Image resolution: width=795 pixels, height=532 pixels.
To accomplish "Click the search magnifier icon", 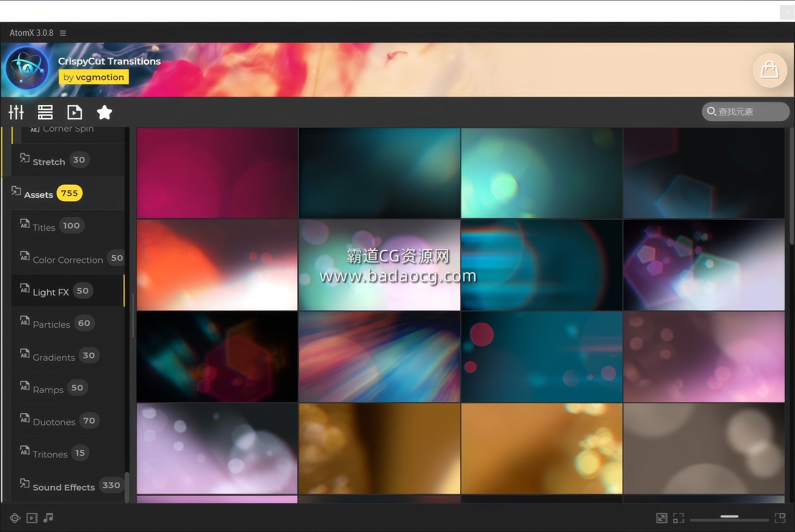I will click(x=711, y=111).
